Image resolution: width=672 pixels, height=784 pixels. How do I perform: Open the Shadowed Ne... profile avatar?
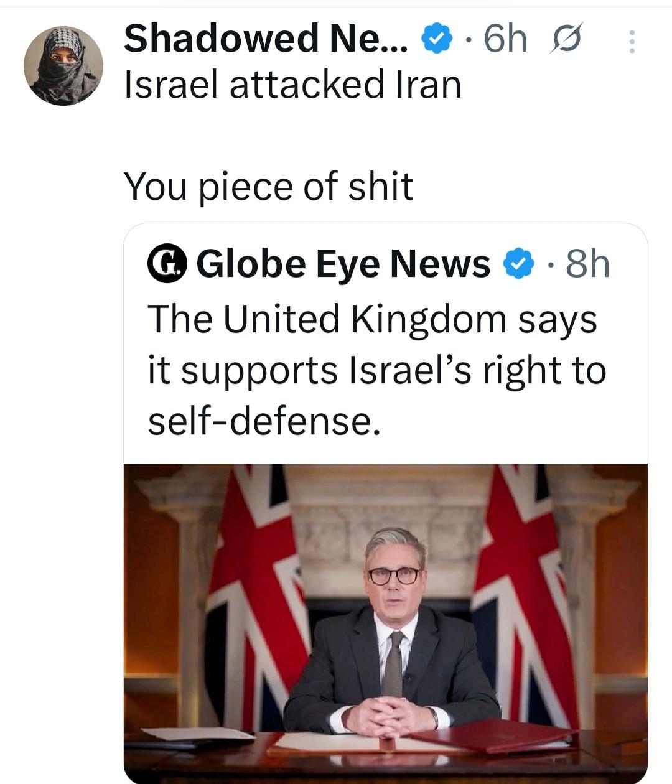(63, 65)
